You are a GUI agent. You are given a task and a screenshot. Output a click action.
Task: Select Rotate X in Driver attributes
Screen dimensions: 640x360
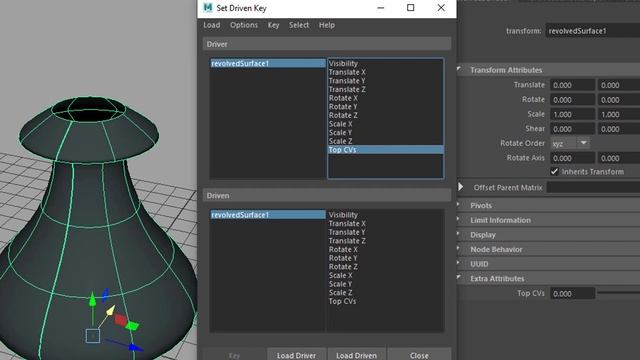[343, 98]
